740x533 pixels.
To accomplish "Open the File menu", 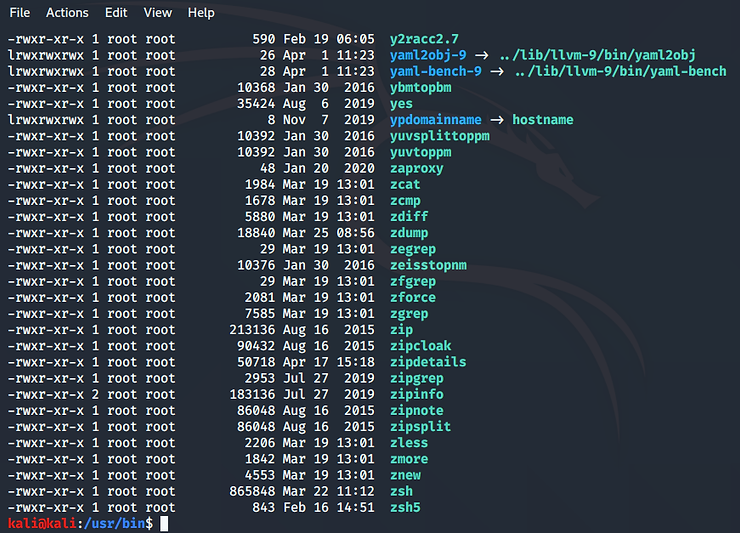I will (x=19, y=13).
